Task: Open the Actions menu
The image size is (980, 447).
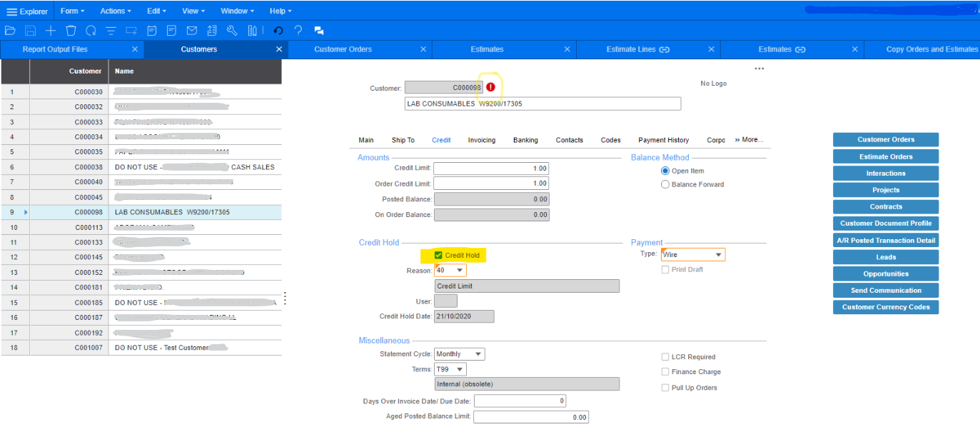Action: (x=116, y=11)
